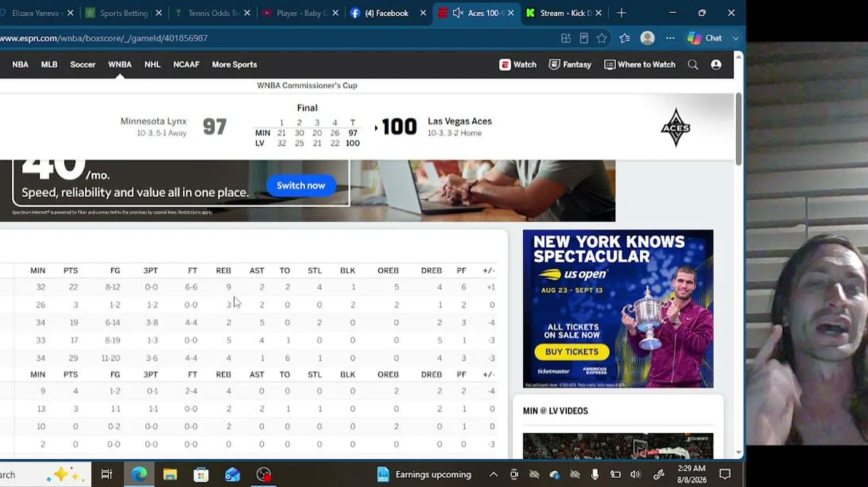This screenshot has height=487, width=868.
Task: Click the browser address bar URL
Action: 104,38
